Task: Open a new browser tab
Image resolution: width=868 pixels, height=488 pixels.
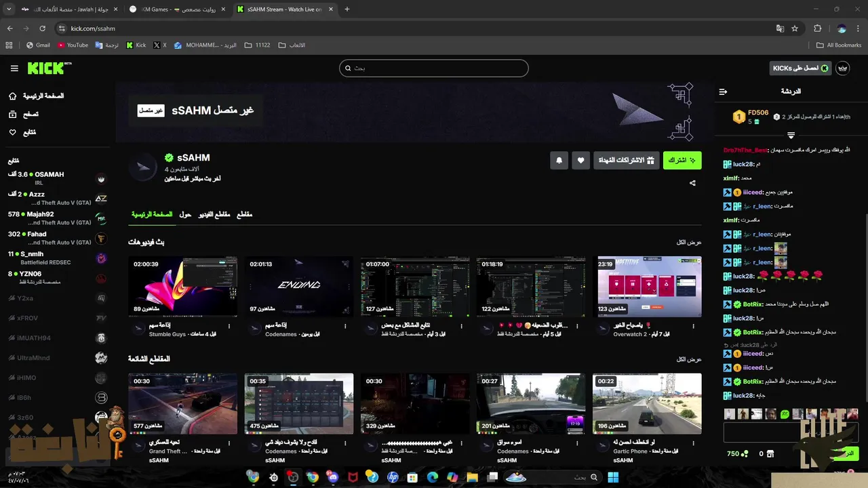Action: 347,9
